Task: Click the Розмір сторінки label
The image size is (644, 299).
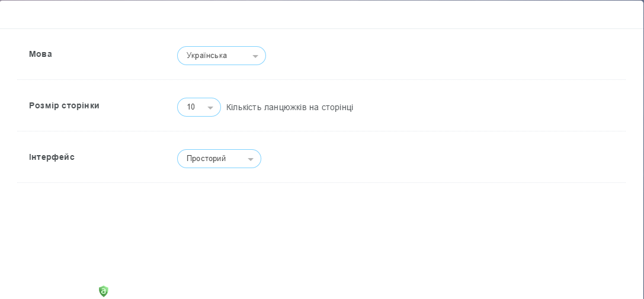Action: coord(64,105)
